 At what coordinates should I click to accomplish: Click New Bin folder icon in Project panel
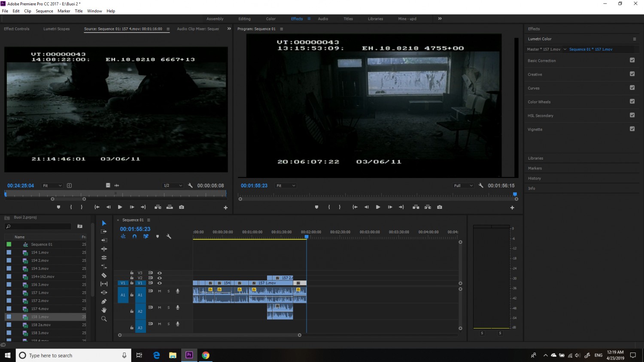(x=80, y=226)
